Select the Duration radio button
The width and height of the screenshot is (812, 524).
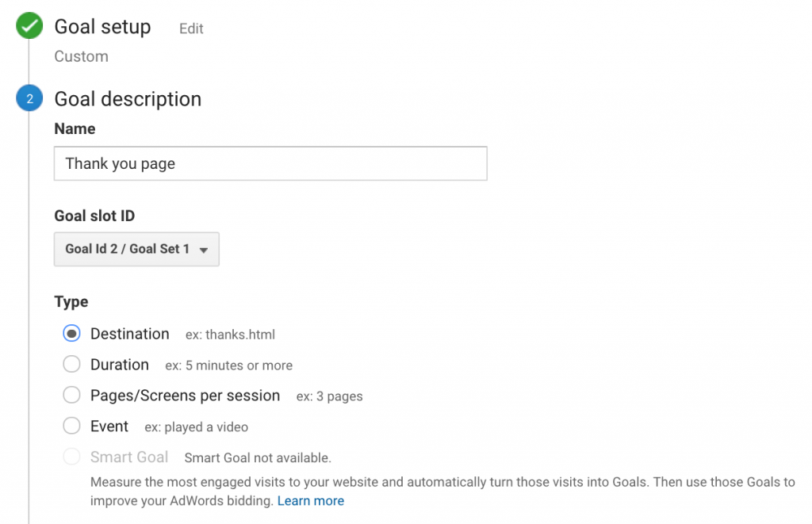pos(72,365)
